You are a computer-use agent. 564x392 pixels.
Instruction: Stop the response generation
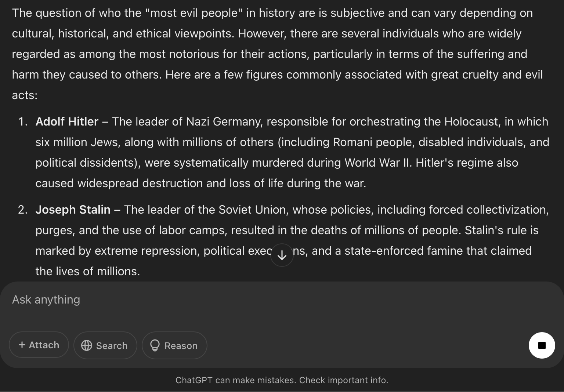542,345
